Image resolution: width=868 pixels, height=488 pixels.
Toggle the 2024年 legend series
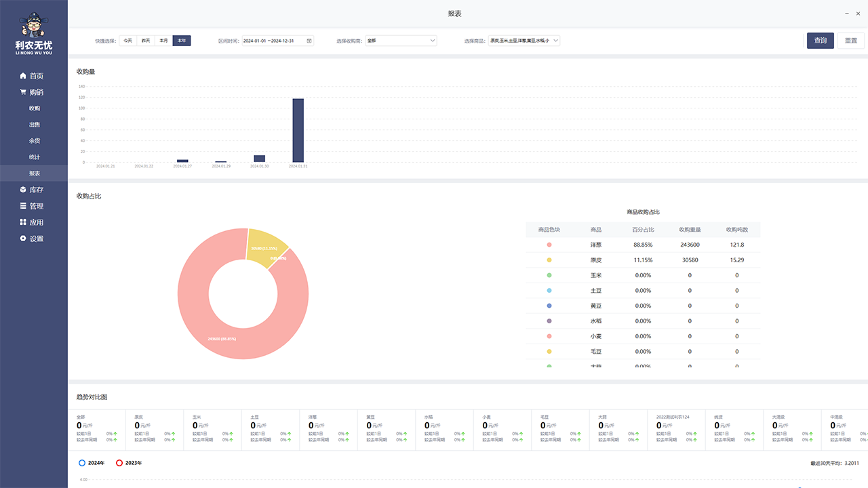tap(82, 463)
